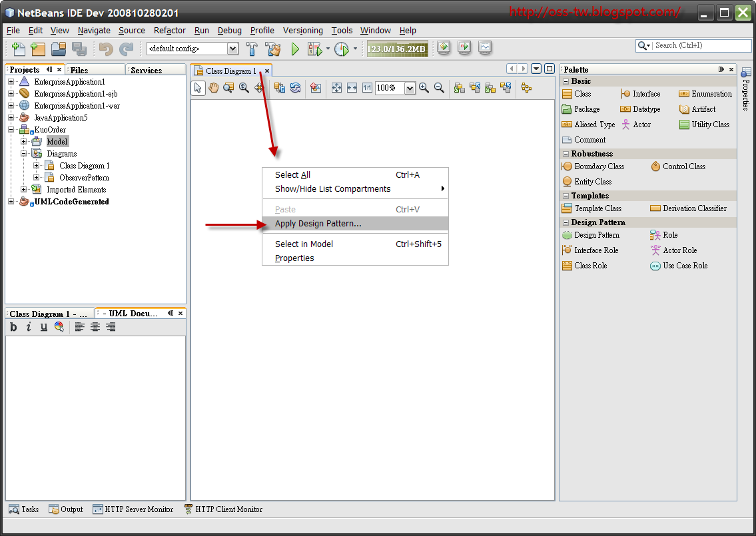
Task: Click the New Project toolbar icon
Action: (37, 49)
